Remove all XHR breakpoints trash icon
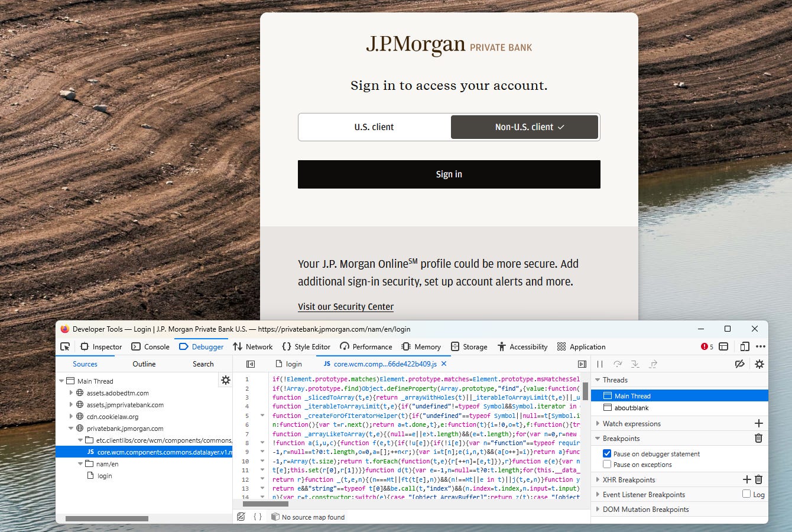The width and height of the screenshot is (792, 532). pyautogui.click(x=759, y=479)
